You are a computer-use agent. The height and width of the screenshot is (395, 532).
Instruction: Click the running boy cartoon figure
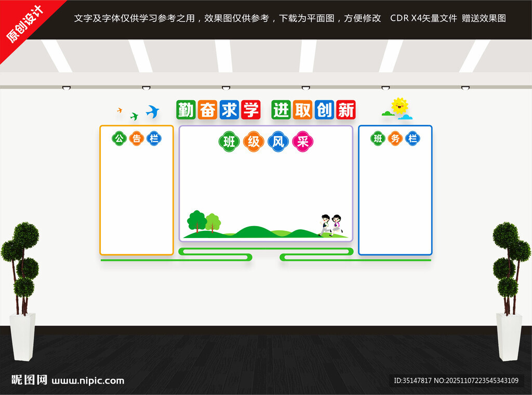pos(325,225)
